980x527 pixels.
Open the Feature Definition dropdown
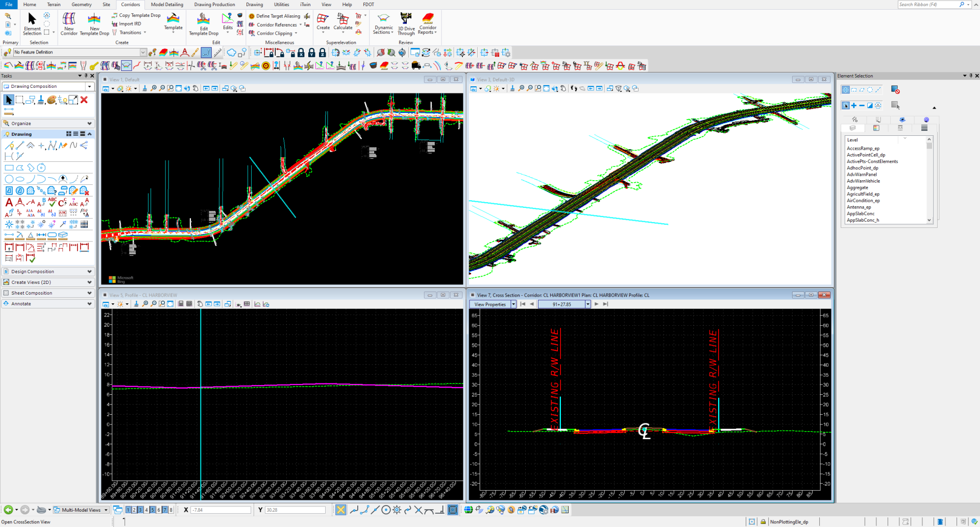(143, 52)
